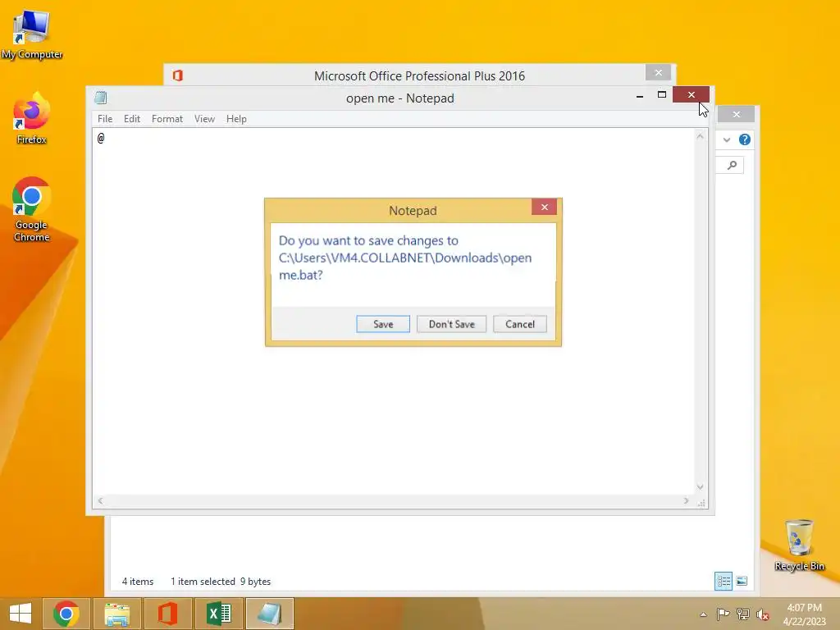Image resolution: width=840 pixels, height=630 pixels.
Task: Minimize the open me Notepad window
Action: [640, 95]
